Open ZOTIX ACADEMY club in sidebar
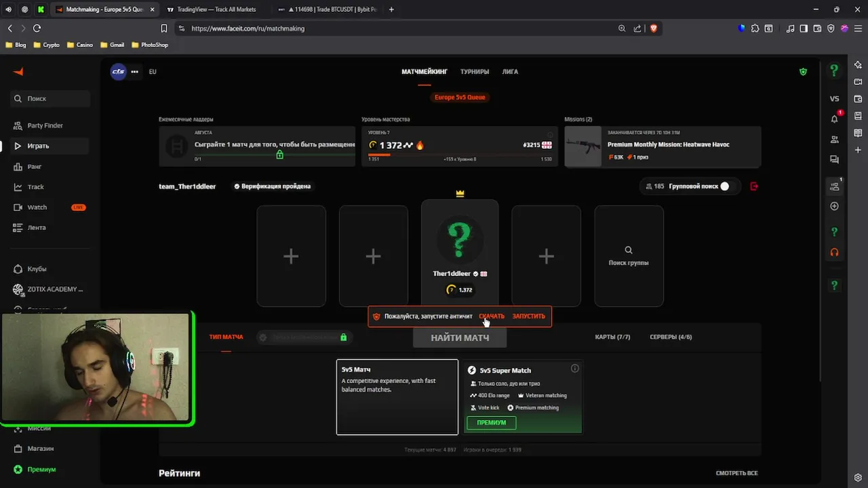Viewport: 868px width, 488px height. (50, 289)
